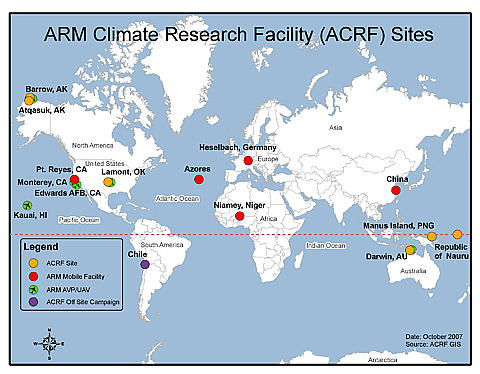This screenshot has height=374, width=480.
Task: Click the red marker at Azores
Action: click(x=199, y=180)
